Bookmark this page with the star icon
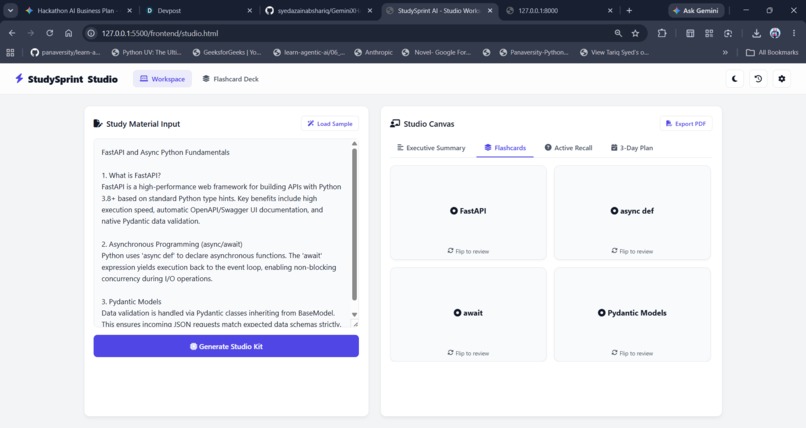806x428 pixels. [x=635, y=33]
